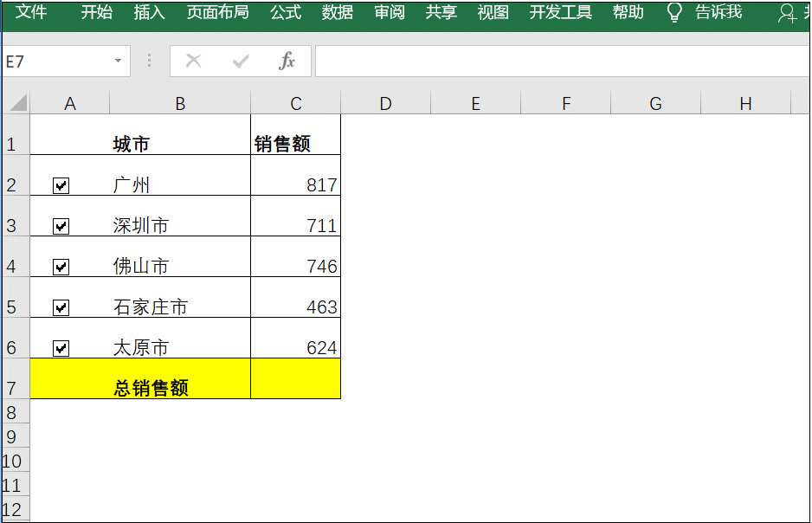Viewport: 812px width, 523px height.
Task: Switch to the 数据 ribbon tab
Action: click(337, 14)
